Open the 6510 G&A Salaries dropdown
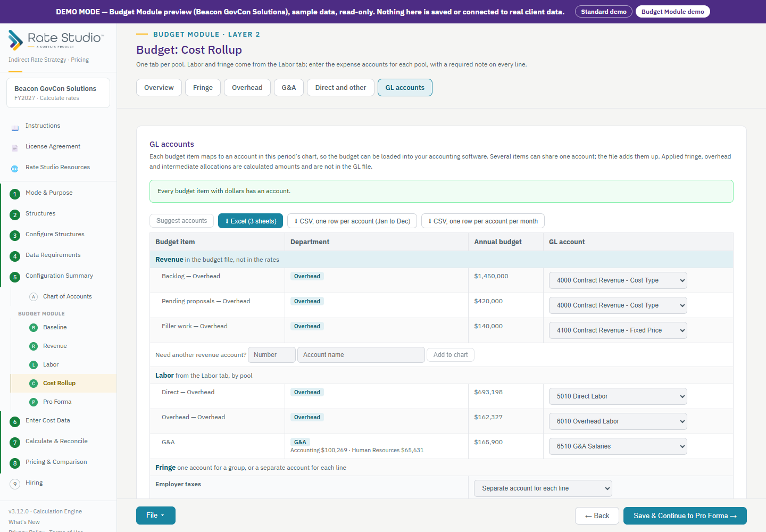The height and width of the screenshot is (532, 766). coord(618,446)
